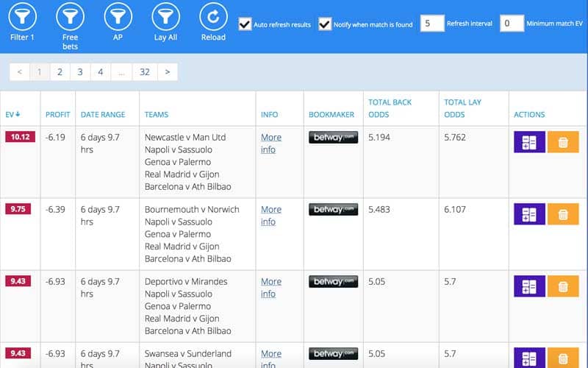Delete the Bournemouth v Norwich row

pos(563,214)
